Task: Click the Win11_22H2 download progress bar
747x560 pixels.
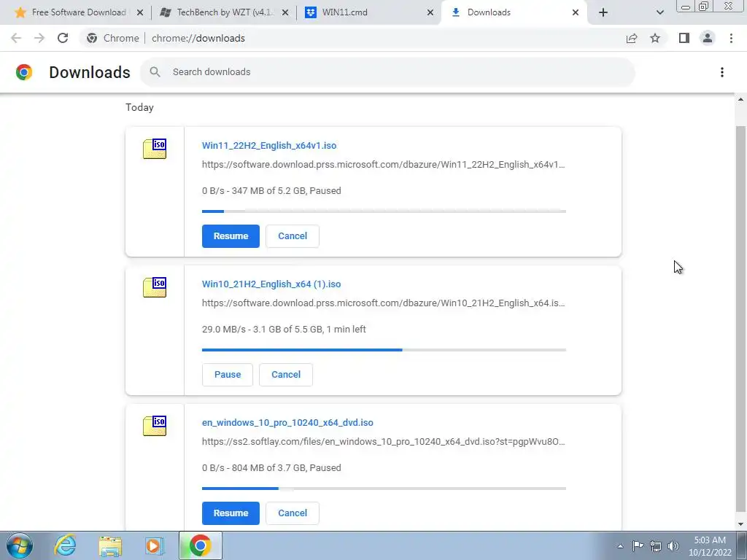Action: (x=384, y=211)
